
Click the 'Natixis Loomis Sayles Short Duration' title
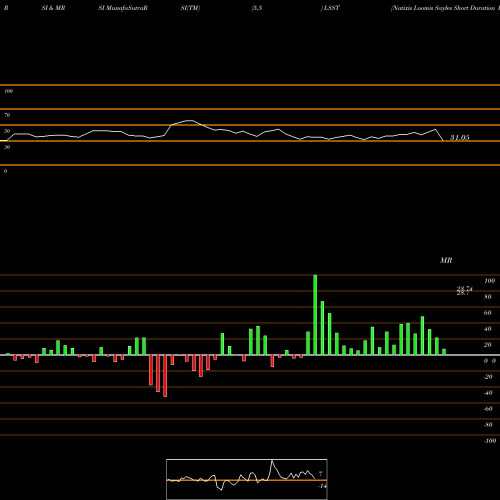(443, 8)
